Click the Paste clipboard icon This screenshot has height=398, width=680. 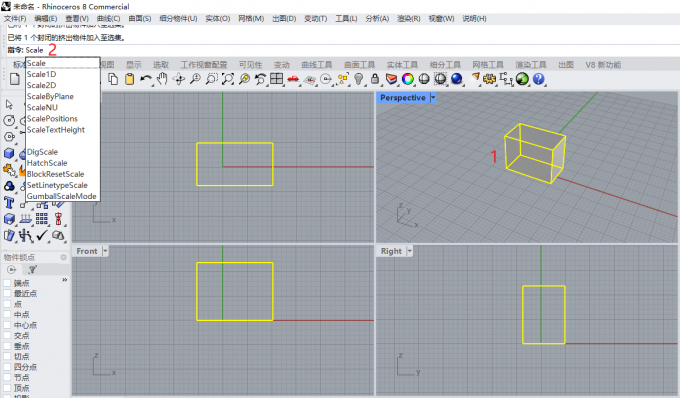click(x=129, y=79)
